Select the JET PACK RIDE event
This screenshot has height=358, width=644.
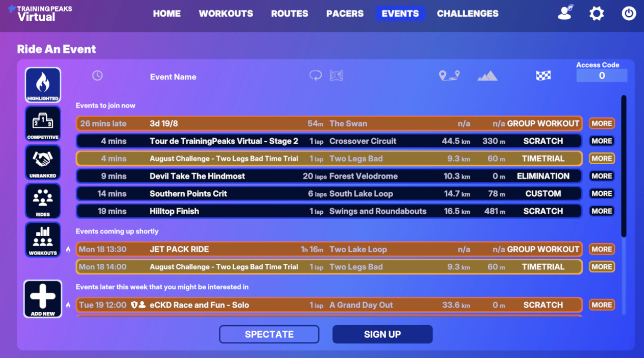[329, 249]
